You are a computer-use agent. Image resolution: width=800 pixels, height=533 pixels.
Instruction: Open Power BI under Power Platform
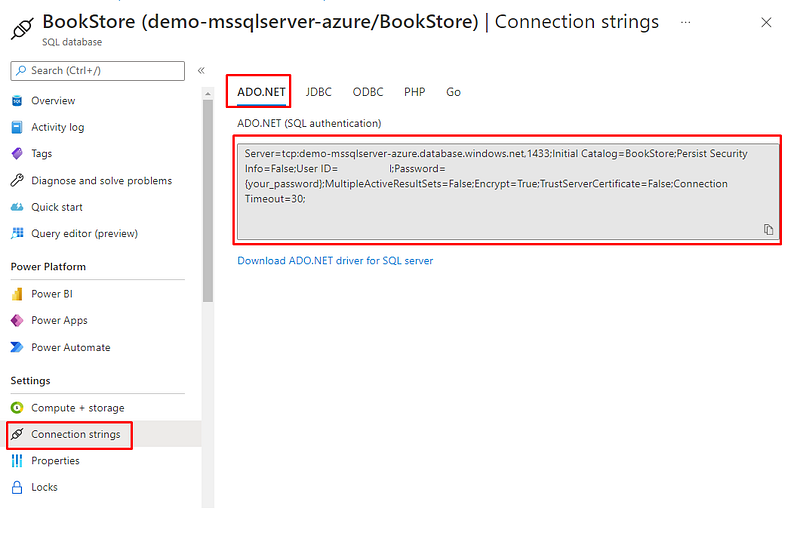click(x=52, y=294)
